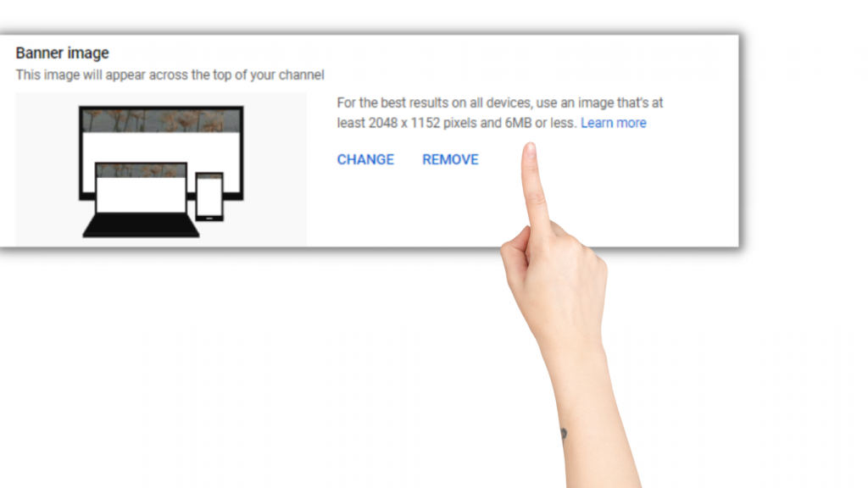Select the 'Banner image' heading text
Screen dimensions: 868x488
tap(62, 53)
